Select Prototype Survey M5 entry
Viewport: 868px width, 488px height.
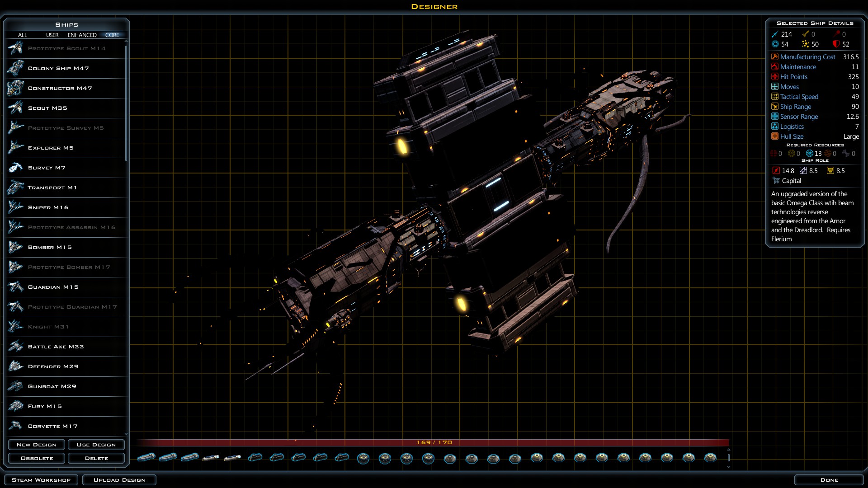pyautogui.click(x=66, y=128)
